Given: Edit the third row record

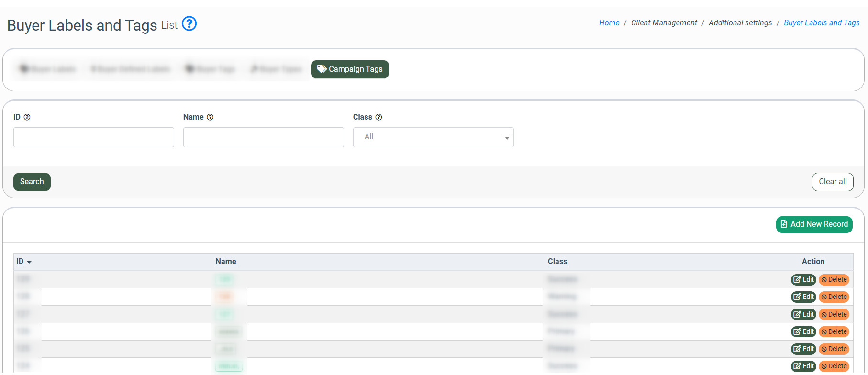Looking at the screenshot, I should 803,314.
